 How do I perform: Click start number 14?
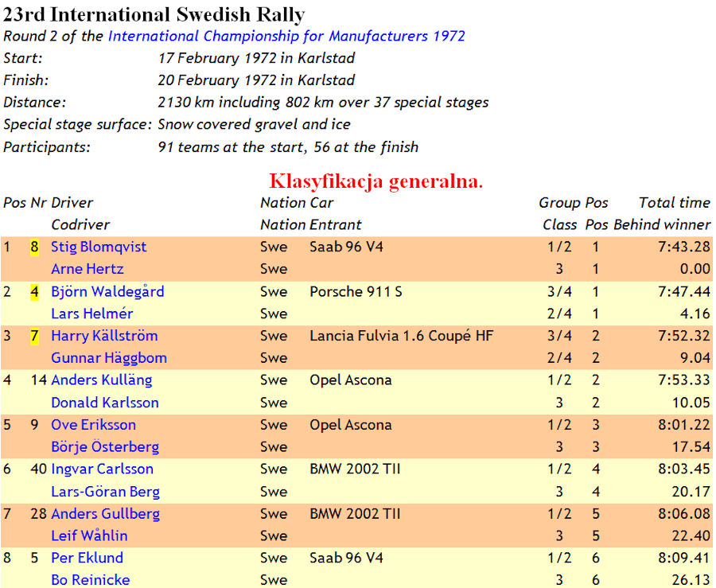(x=38, y=380)
